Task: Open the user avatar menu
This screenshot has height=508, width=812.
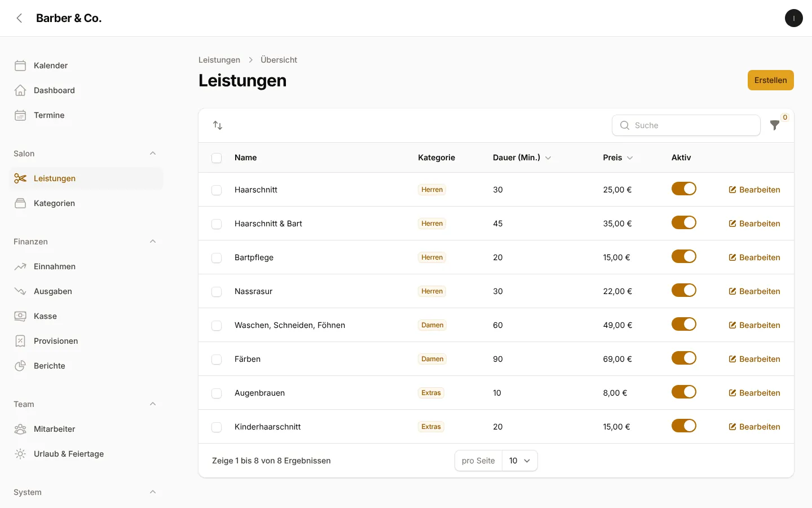Action: [794, 18]
